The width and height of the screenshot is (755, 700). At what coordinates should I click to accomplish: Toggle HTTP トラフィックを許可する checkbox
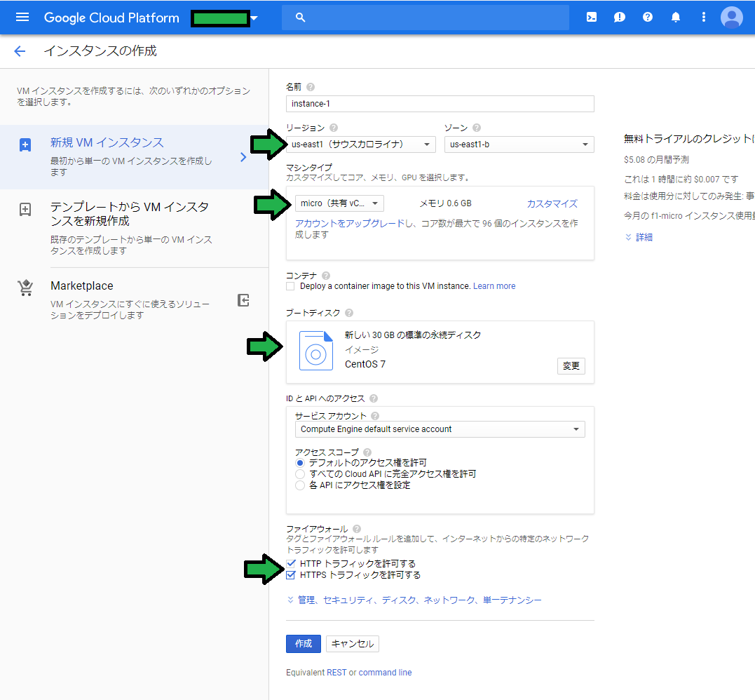(290, 564)
